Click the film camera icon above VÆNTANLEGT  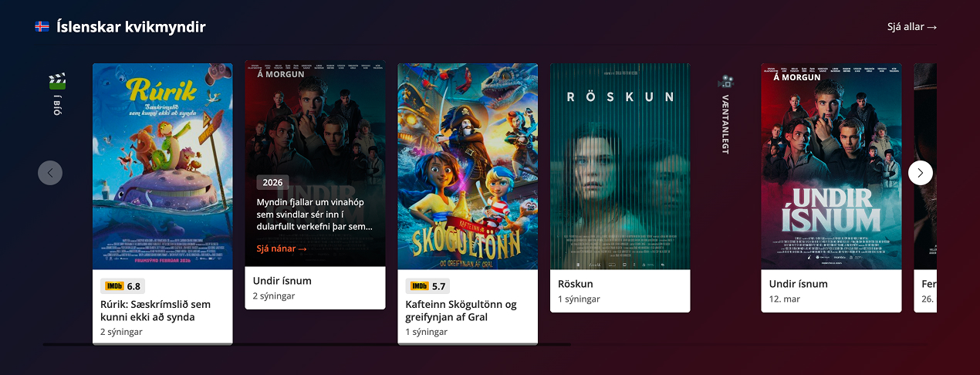(x=725, y=81)
